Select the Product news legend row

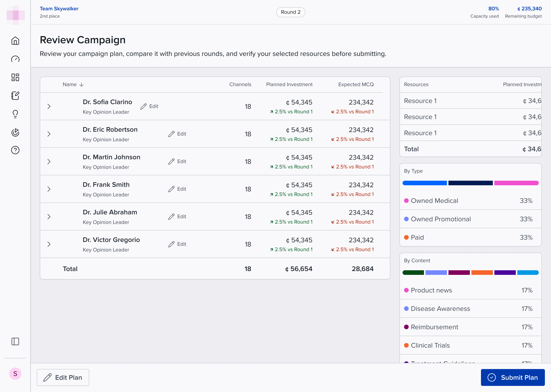pyautogui.click(x=470, y=290)
